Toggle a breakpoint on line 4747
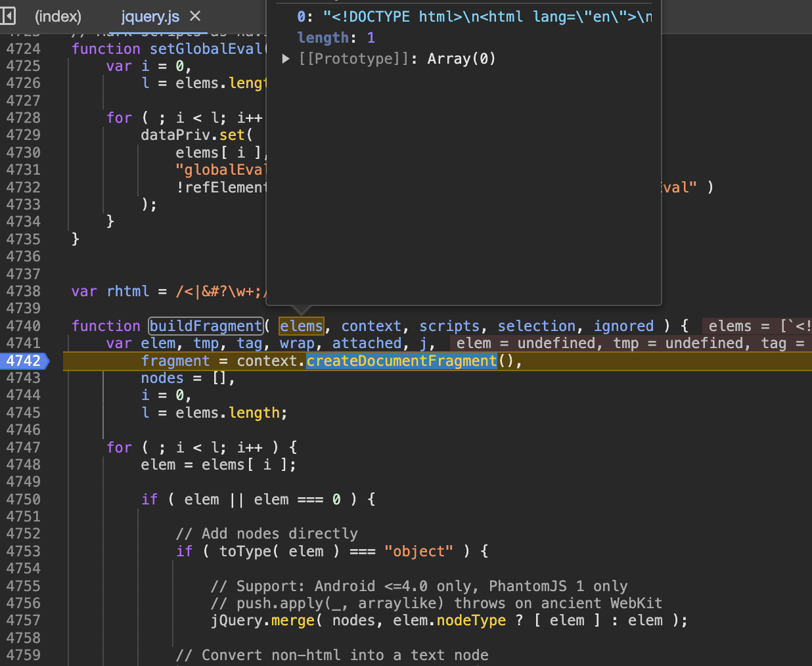 tap(23, 447)
